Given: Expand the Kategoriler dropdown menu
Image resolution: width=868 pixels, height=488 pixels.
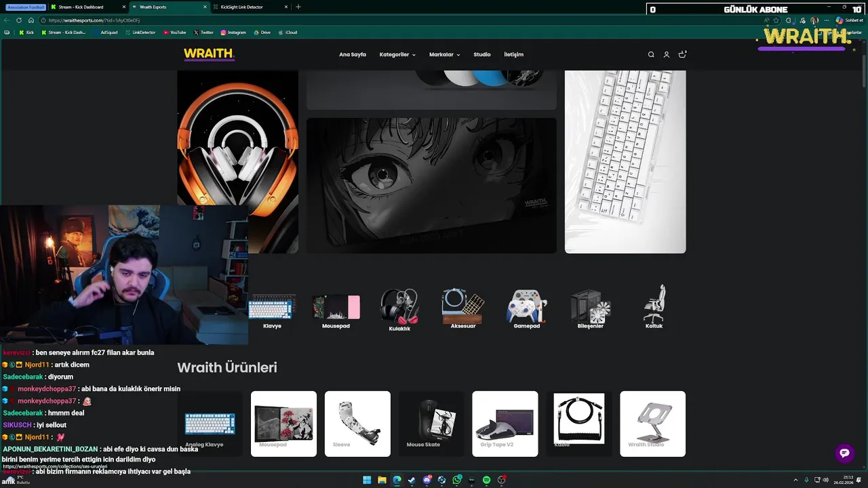Looking at the screenshot, I should (397, 54).
